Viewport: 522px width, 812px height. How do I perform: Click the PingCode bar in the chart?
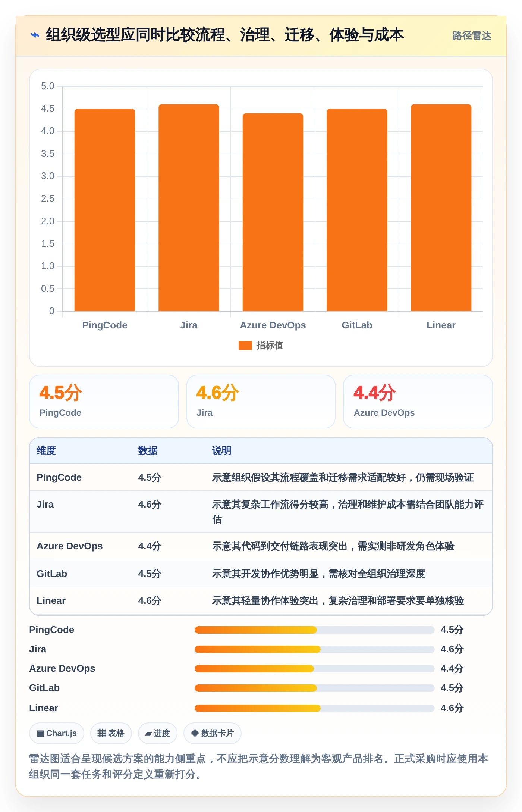click(x=105, y=210)
